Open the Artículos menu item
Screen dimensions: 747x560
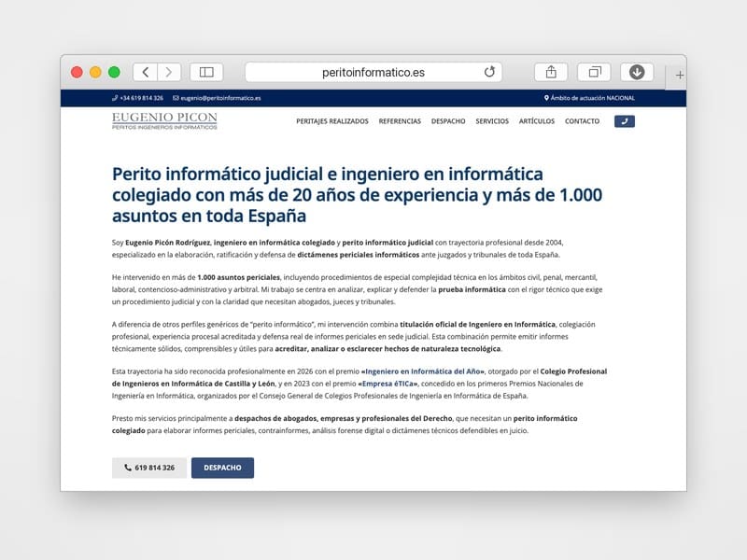(536, 121)
